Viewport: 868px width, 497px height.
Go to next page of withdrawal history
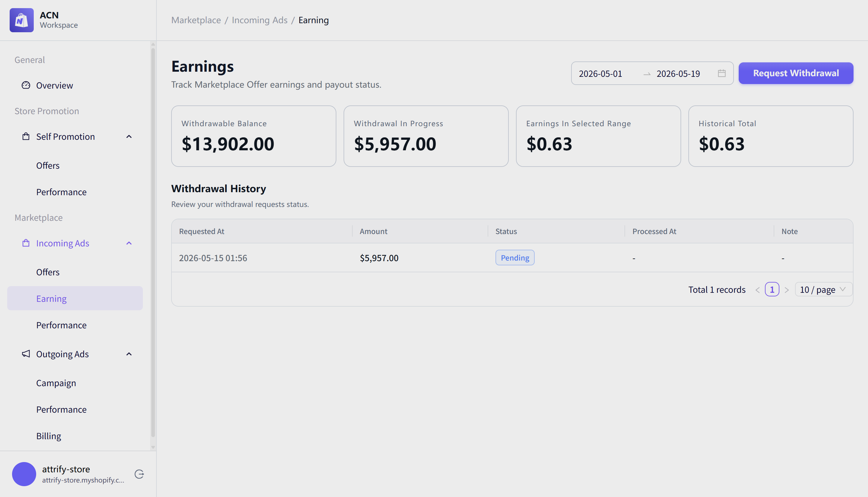(787, 290)
